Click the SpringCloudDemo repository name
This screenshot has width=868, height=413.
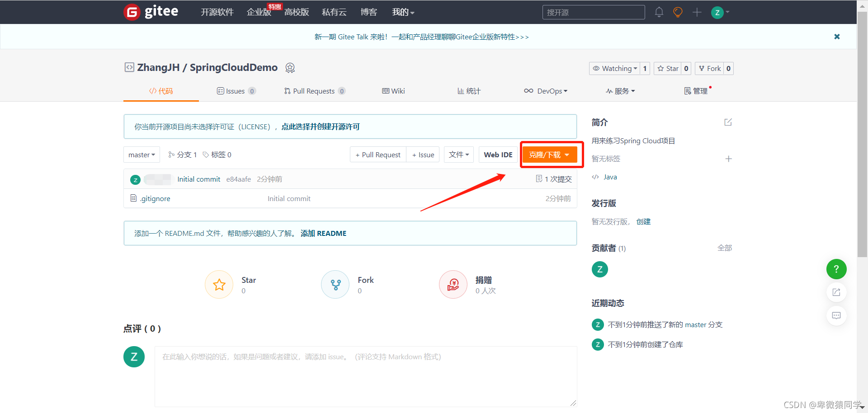234,67
